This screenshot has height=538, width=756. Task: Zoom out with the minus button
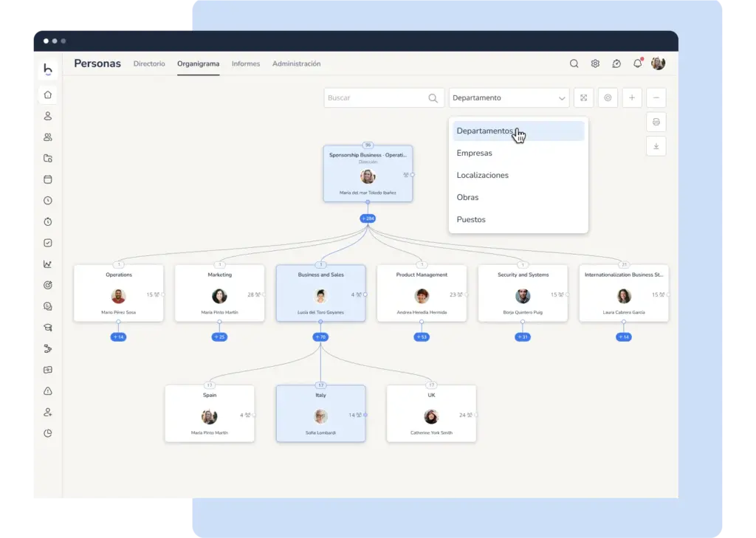(x=656, y=98)
